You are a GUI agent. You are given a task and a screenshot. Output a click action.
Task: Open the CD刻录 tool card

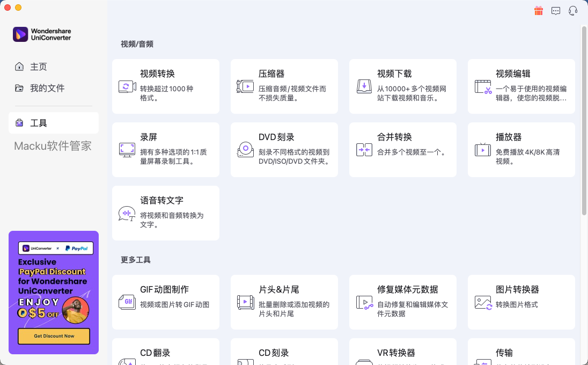pos(284,352)
